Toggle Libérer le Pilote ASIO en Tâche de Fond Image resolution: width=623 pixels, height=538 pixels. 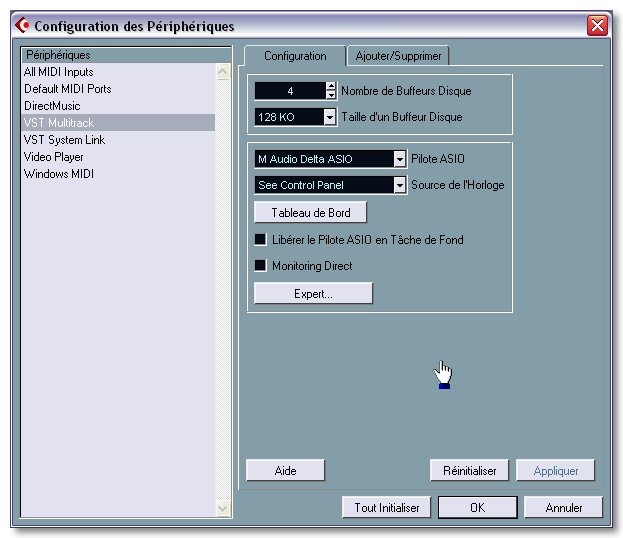tap(261, 240)
